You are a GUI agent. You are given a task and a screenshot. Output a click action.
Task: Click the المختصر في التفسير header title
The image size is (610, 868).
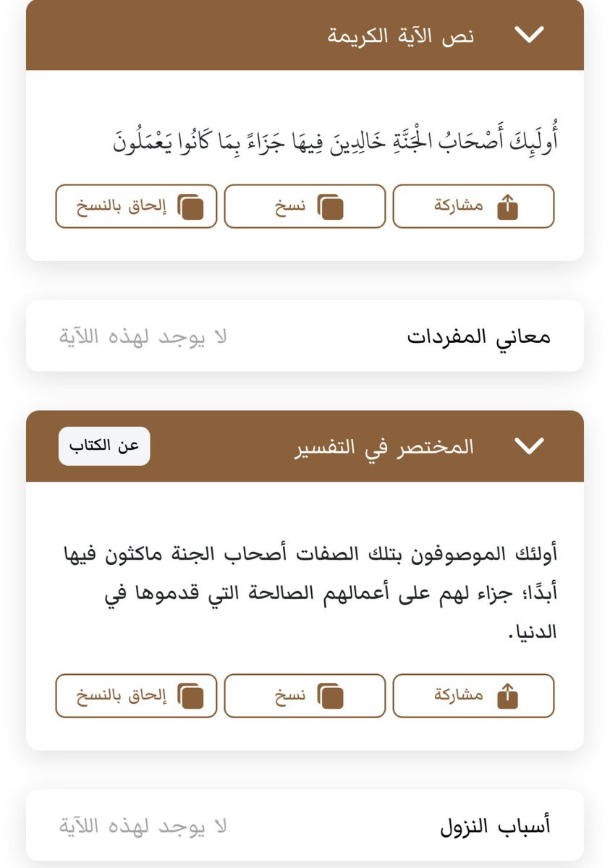click(x=384, y=446)
